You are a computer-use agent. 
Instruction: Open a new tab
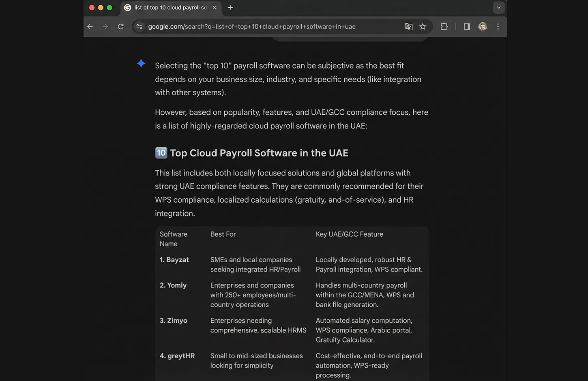(x=230, y=8)
